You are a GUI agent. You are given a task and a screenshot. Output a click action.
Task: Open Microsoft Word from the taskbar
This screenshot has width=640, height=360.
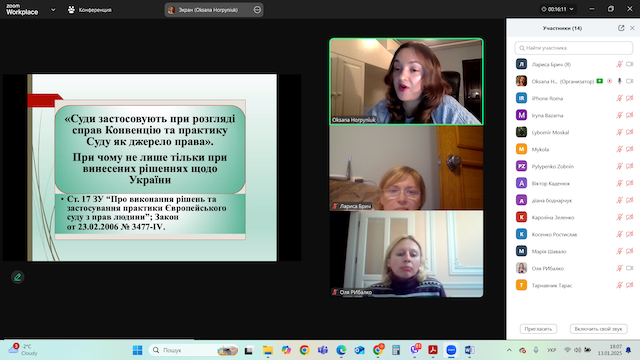click(x=469, y=350)
